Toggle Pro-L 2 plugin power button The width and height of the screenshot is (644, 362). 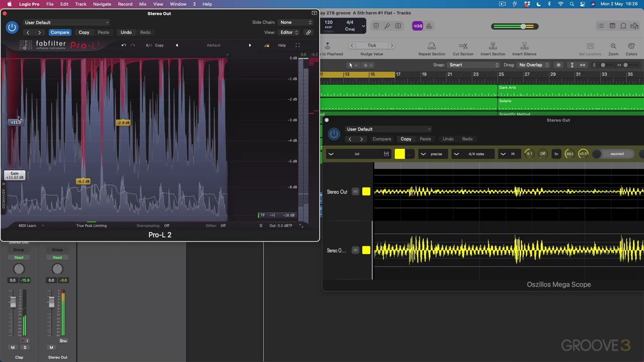point(12,27)
